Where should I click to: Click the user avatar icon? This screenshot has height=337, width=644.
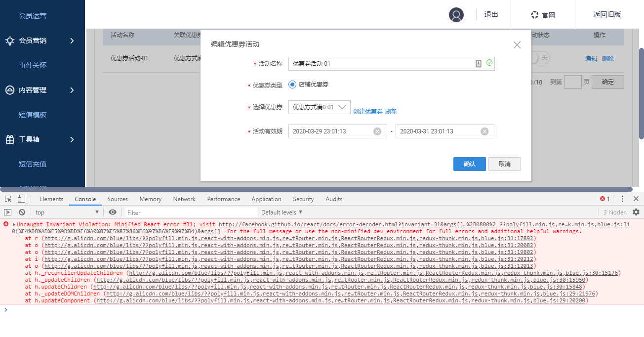click(x=456, y=15)
